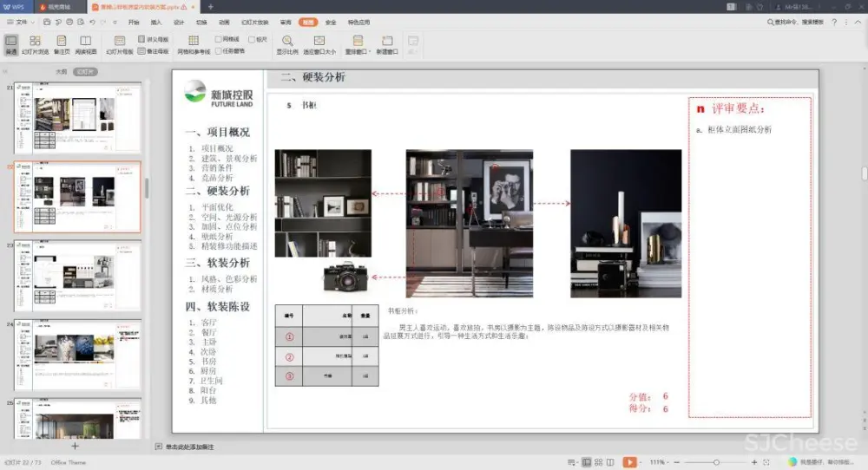868x470 pixels.
Task: Switch to Slide Sorter view (幻灯片浏览)
Action: [x=35, y=44]
